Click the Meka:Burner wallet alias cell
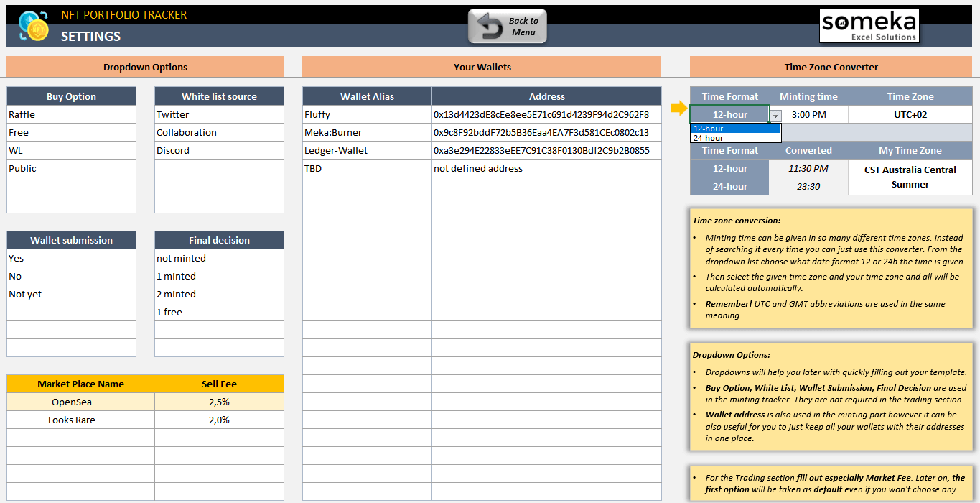Screen dimensions: 980x503 coord(367,132)
